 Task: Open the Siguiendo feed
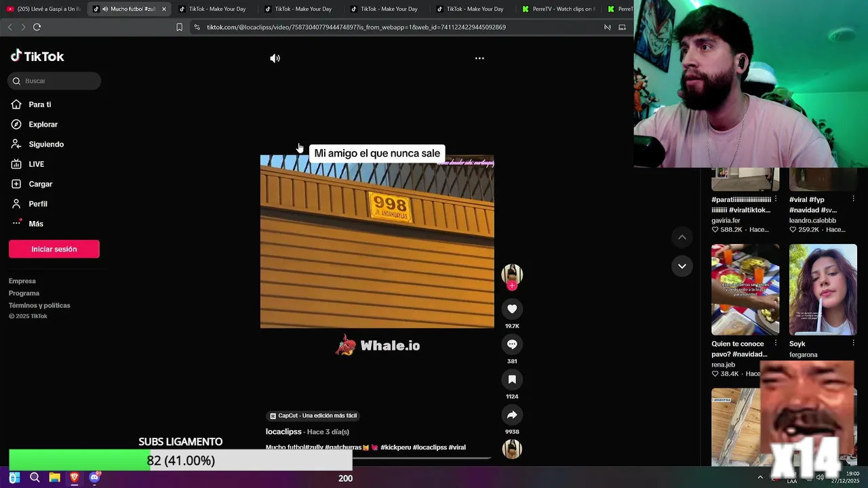(x=37, y=144)
